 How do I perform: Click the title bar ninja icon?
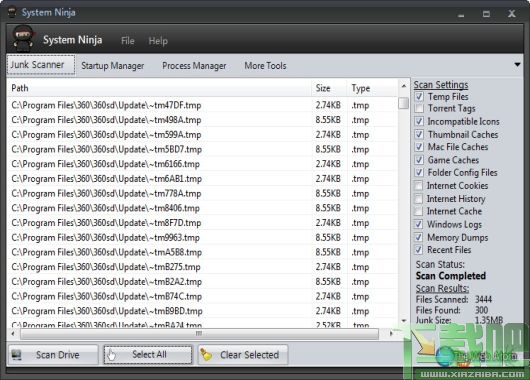point(12,13)
